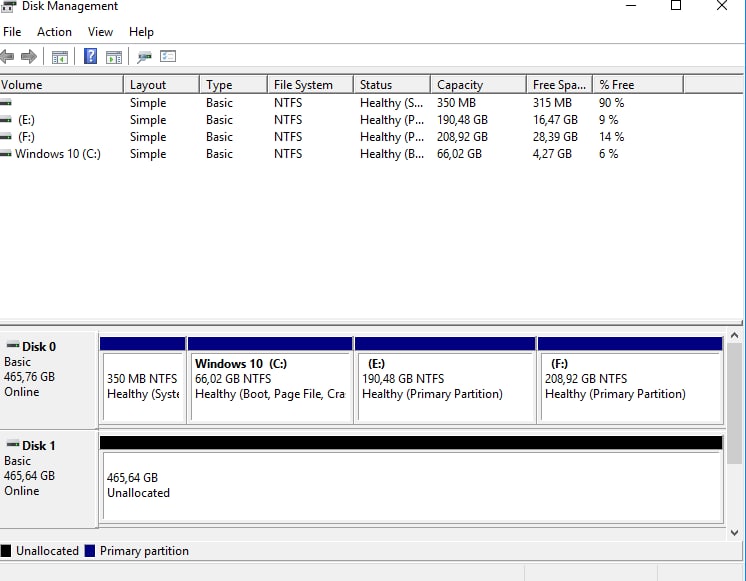
Task: Sort by the Type column header
Action: [233, 85]
